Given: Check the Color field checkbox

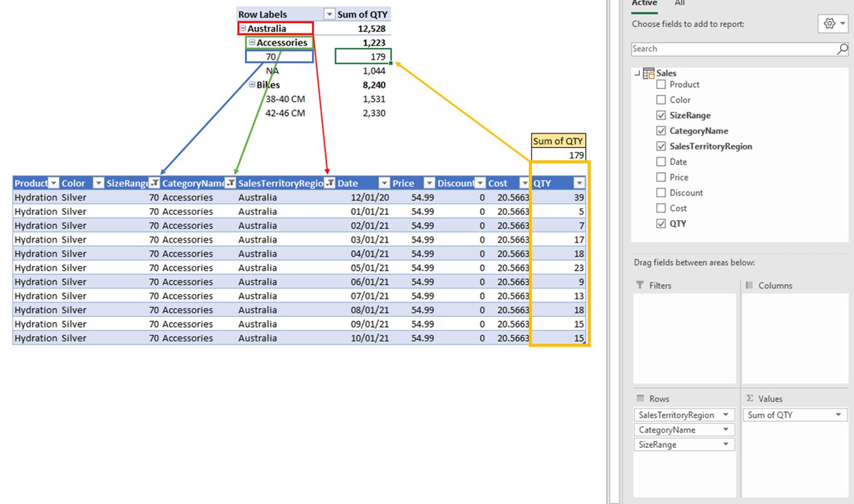Looking at the screenshot, I should point(661,100).
